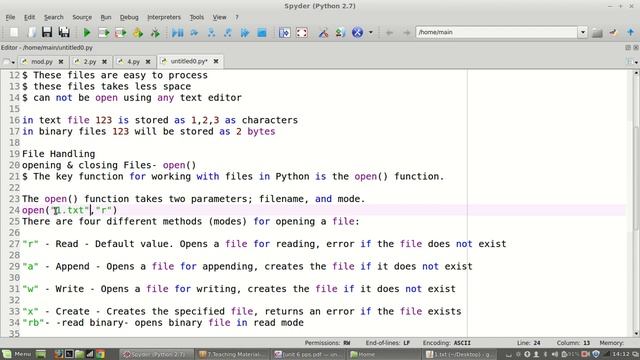Open the Menu button in taskbar
This screenshot has width=640, height=360.
coord(17,354)
